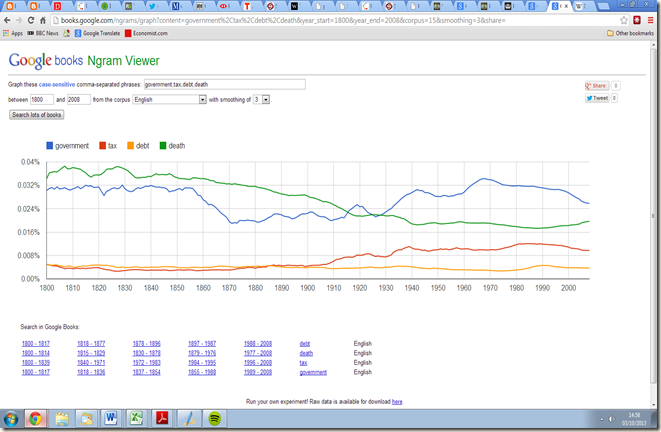Open the Economist.com bookmark

pos(146,33)
